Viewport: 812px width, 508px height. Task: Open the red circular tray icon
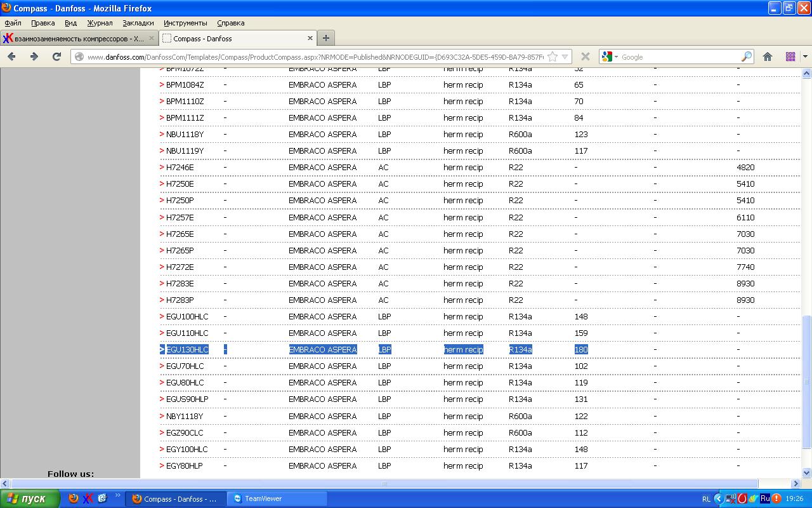point(742,498)
